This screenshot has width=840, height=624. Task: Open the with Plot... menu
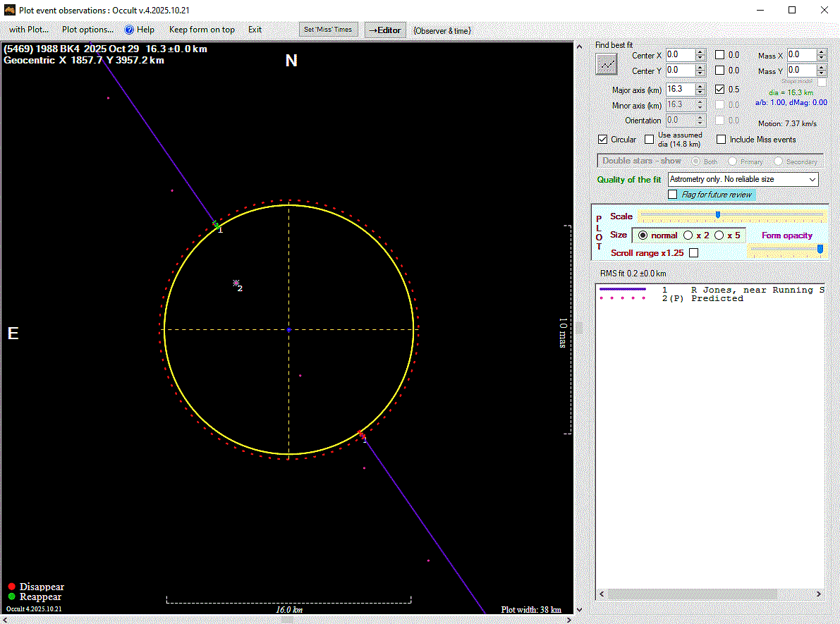pyautogui.click(x=29, y=30)
